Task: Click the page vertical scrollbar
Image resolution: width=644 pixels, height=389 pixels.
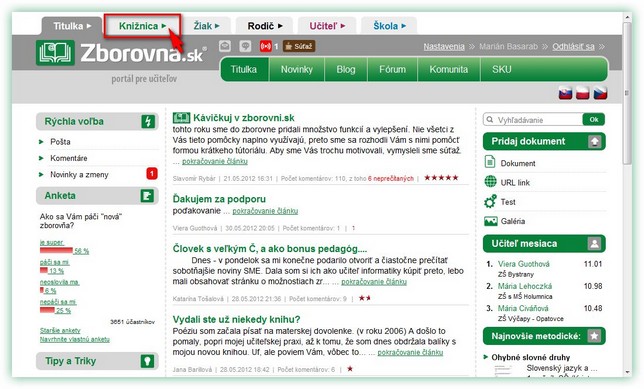Action: click(627, 193)
